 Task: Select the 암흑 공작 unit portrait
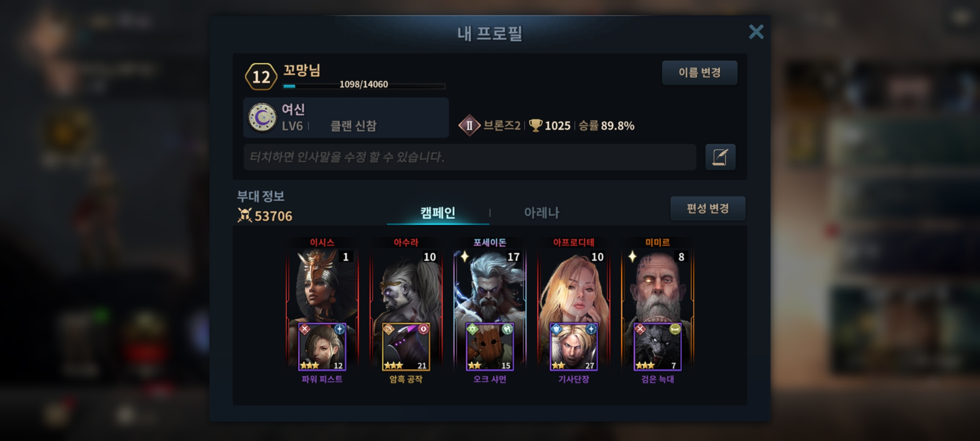click(x=406, y=347)
